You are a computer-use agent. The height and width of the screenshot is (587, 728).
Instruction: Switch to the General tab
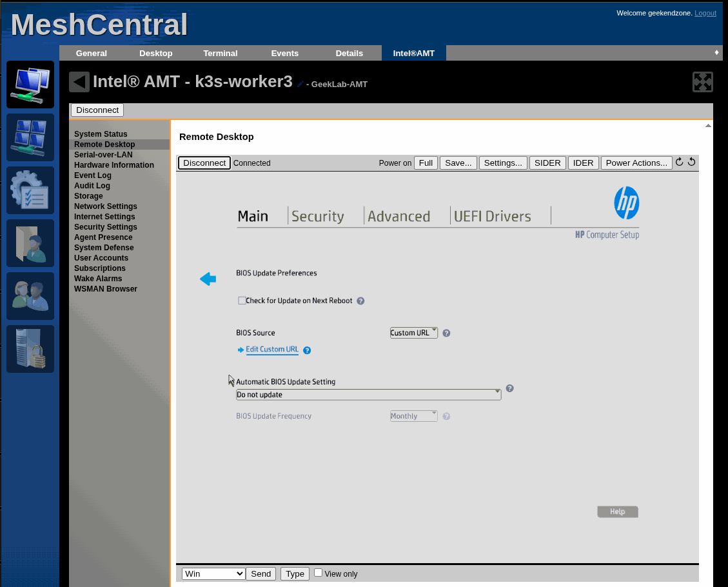click(x=92, y=54)
